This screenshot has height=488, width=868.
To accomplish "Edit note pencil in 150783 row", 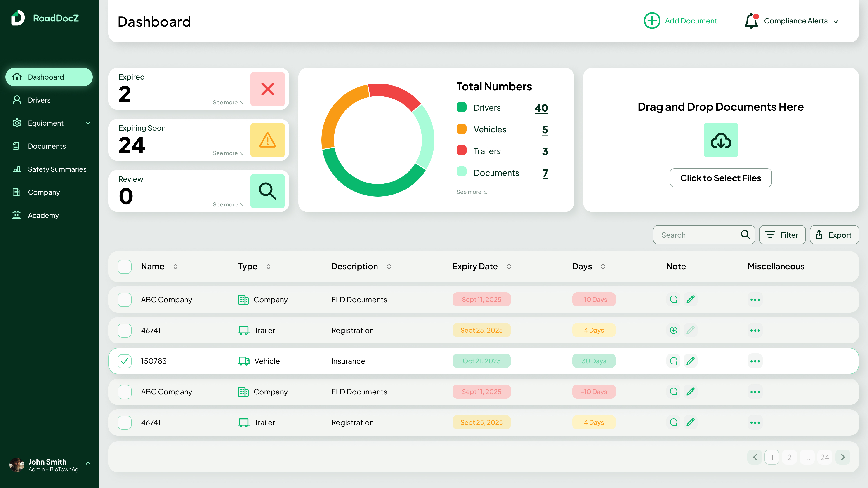I will coord(690,361).
